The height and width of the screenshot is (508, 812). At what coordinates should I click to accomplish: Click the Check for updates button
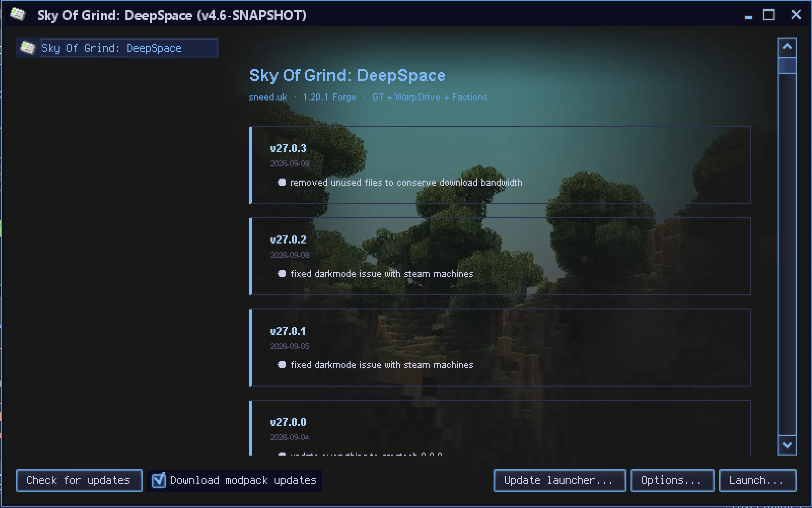point(79,480)
